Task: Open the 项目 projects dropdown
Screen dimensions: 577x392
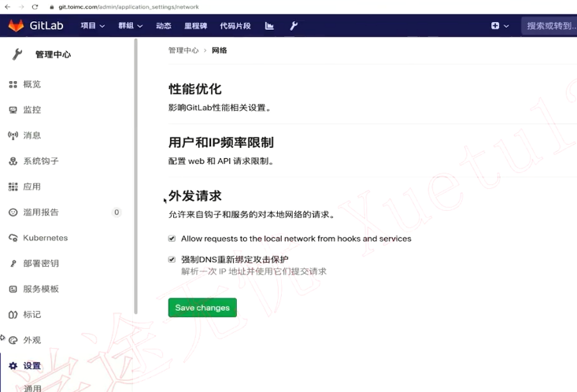Action: (93, 26)
